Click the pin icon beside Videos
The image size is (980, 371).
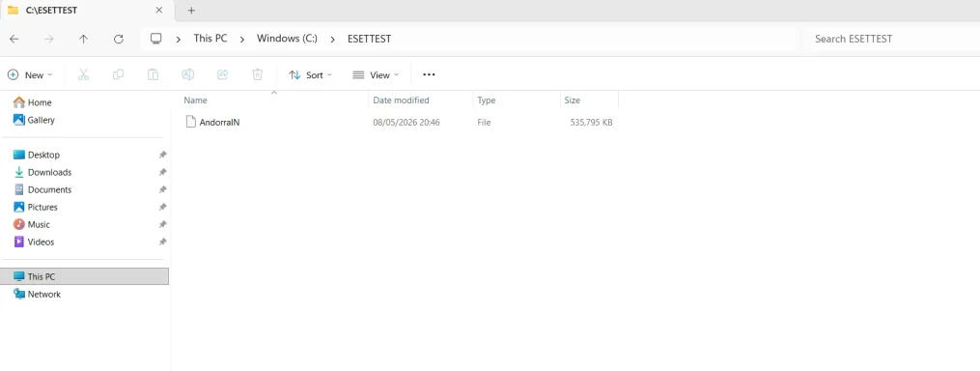click(x=162, y=243)
